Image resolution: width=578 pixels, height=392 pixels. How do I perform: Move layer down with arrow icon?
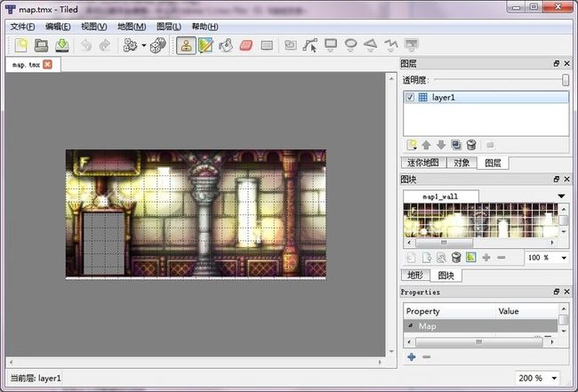tap(441, 145)
